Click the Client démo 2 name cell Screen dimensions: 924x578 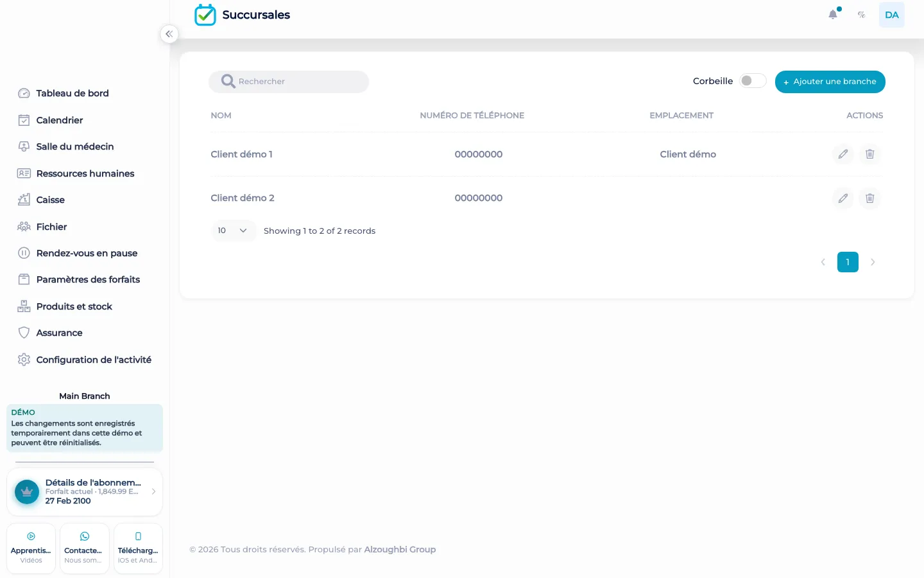(242, 198)
